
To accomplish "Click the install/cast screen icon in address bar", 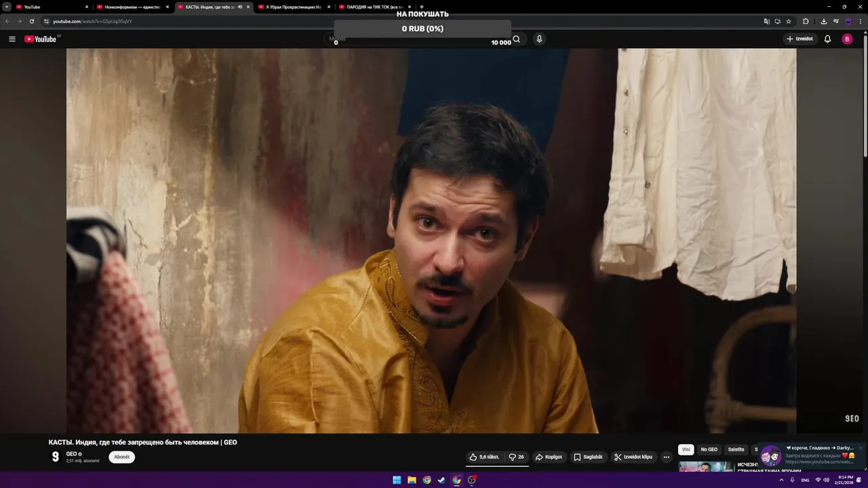I will (x=778, y=21).
